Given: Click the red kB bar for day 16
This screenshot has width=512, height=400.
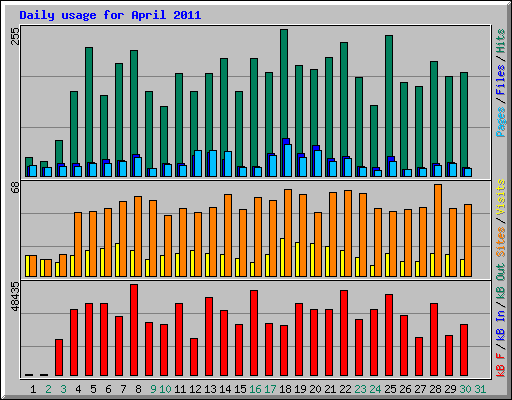Looking at the screenshot, I should pyautogui.click(x=254, y=333).
